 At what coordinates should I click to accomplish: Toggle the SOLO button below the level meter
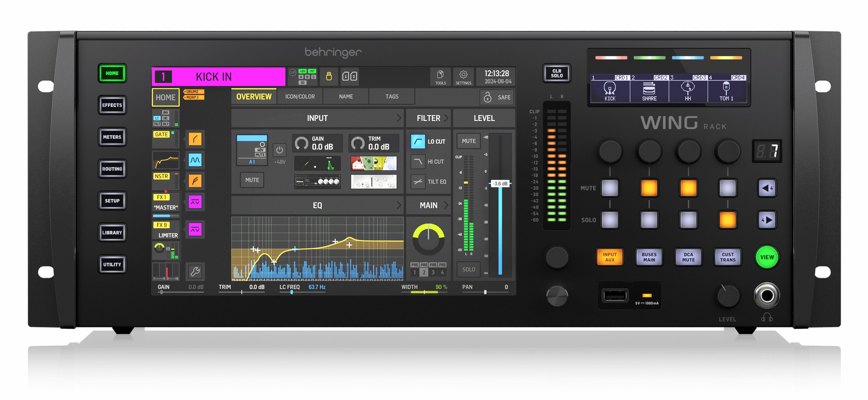point(469,269)
